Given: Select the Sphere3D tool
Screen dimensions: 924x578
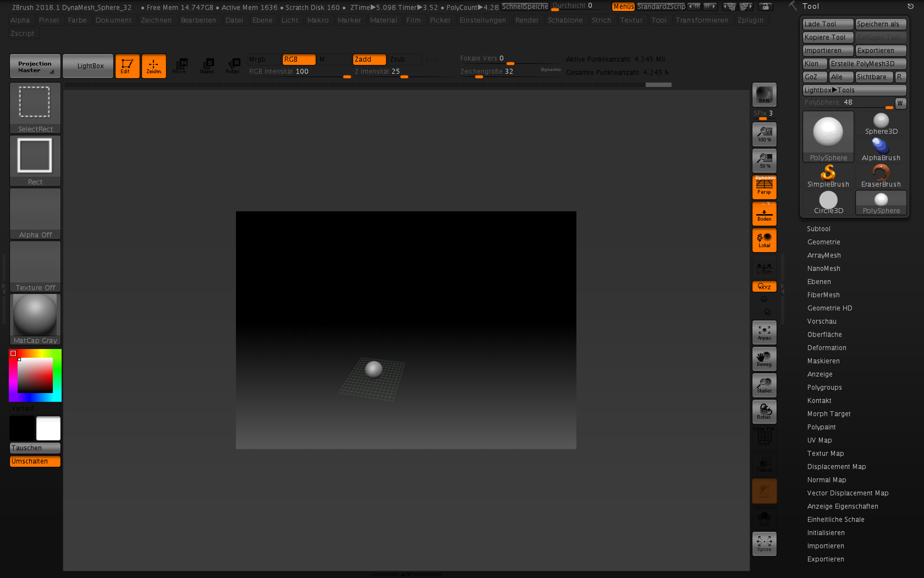Looking at the screenshot, I should [x=881, y=124].
